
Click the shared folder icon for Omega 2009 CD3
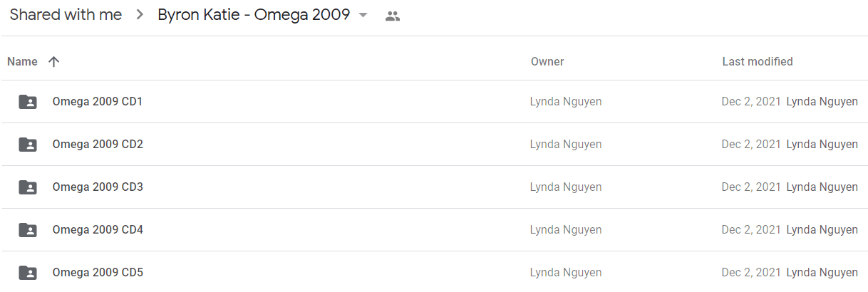click(x=28, y=187)
